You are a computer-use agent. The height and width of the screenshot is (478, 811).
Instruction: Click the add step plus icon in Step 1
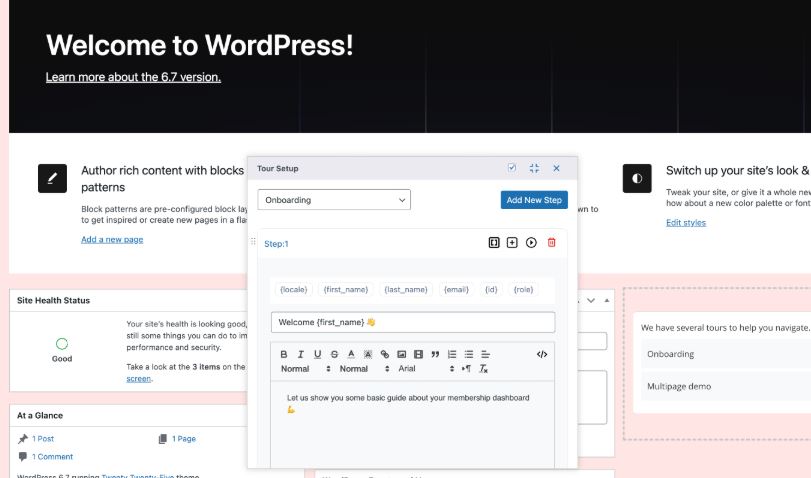click(512, 243)
